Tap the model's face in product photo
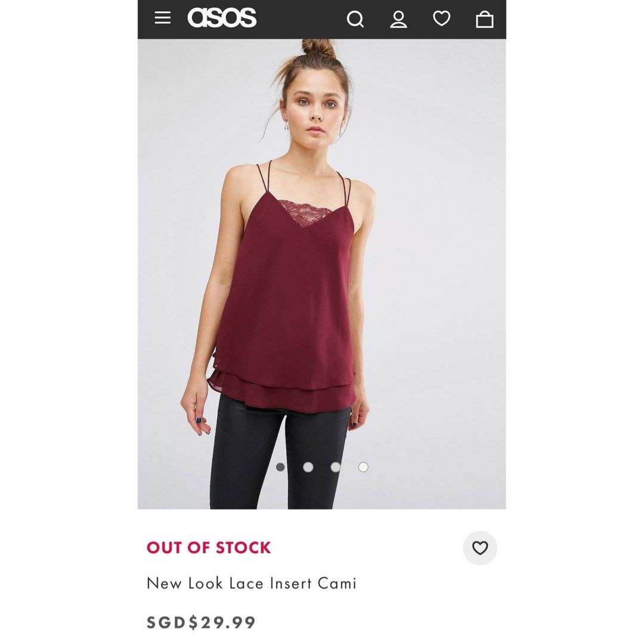This screenshot has height=644, width=644. (315, 107)
